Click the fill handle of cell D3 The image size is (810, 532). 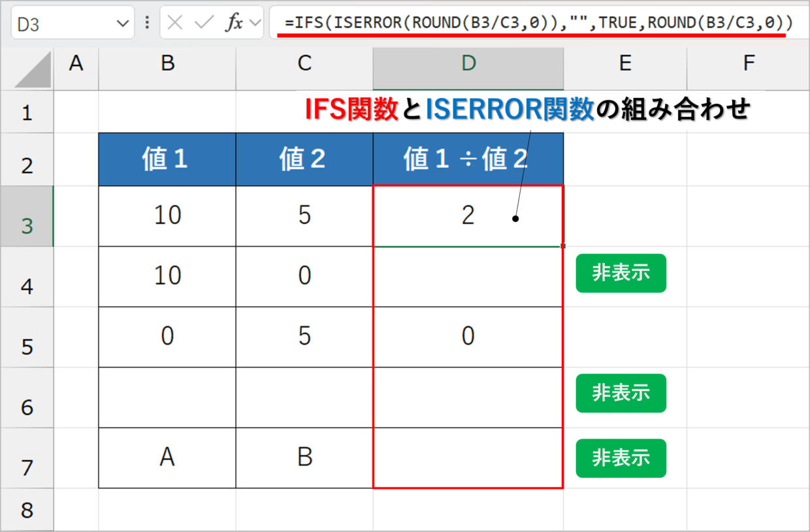pos(562,246)
